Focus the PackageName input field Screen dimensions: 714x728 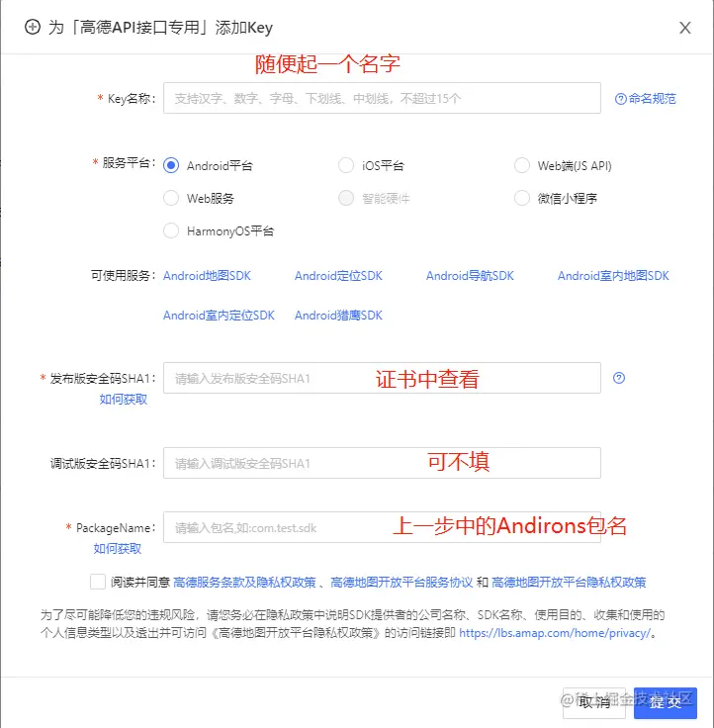click(x=382, y=527)
